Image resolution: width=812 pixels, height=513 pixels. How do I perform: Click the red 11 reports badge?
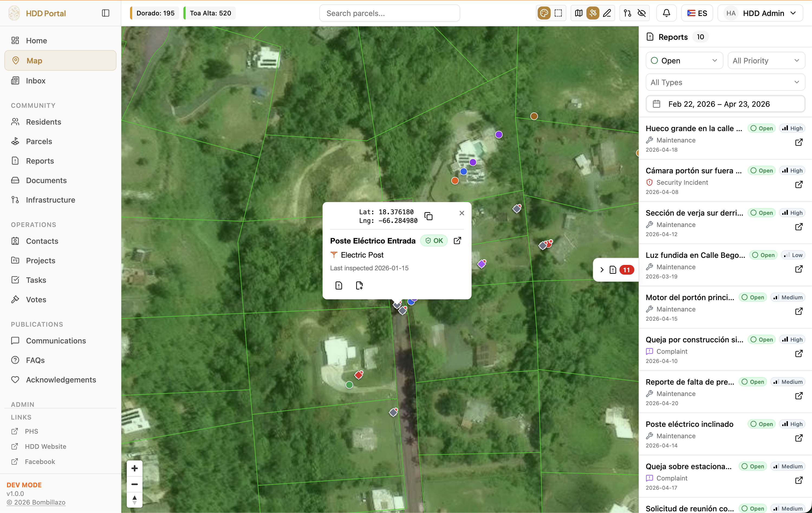626,270
